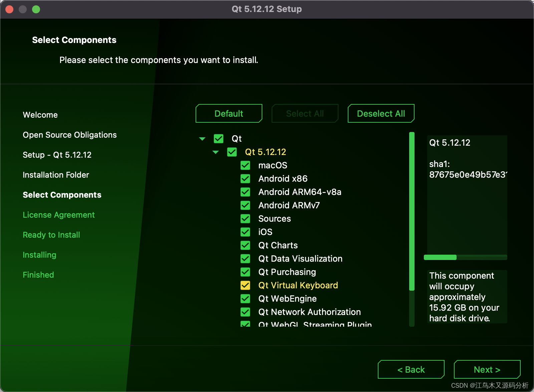
Task: Disable the Qt Data Visualization component
Action: [x=245, y=259]
